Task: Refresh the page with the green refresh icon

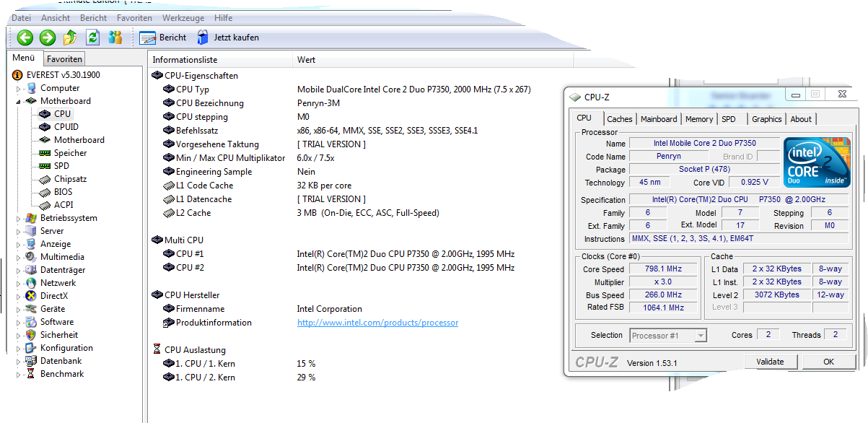Action: pyautogui.click(x=92, y=38)
